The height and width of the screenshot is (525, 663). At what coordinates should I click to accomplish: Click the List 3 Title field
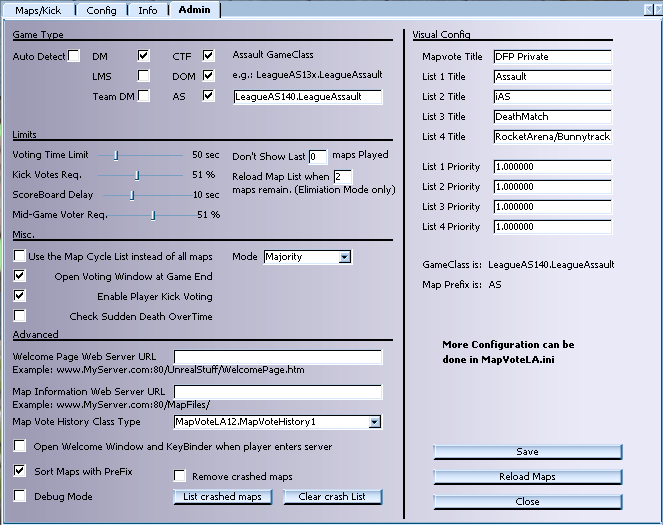552,117
